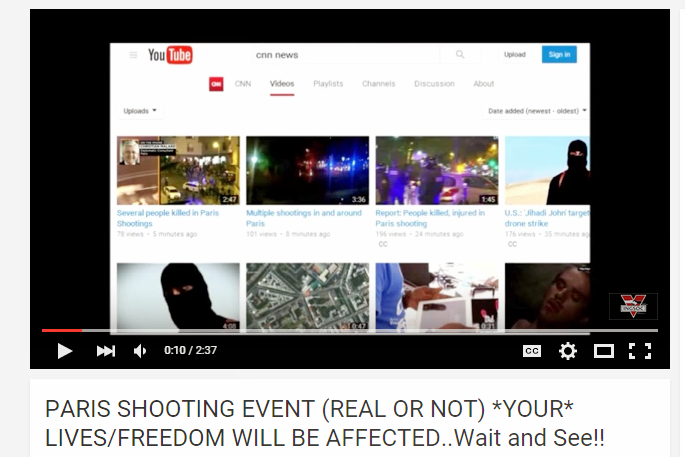
Task: Open Several people killed in Paris thumbnail
Action: (x=178, y=171)
